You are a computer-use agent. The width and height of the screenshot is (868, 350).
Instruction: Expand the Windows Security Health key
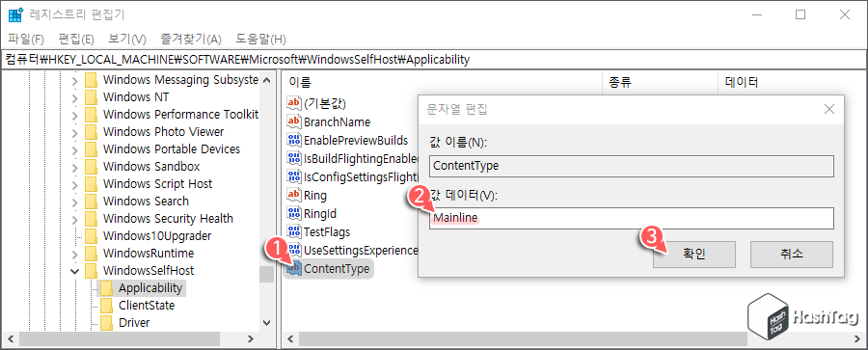74,219
